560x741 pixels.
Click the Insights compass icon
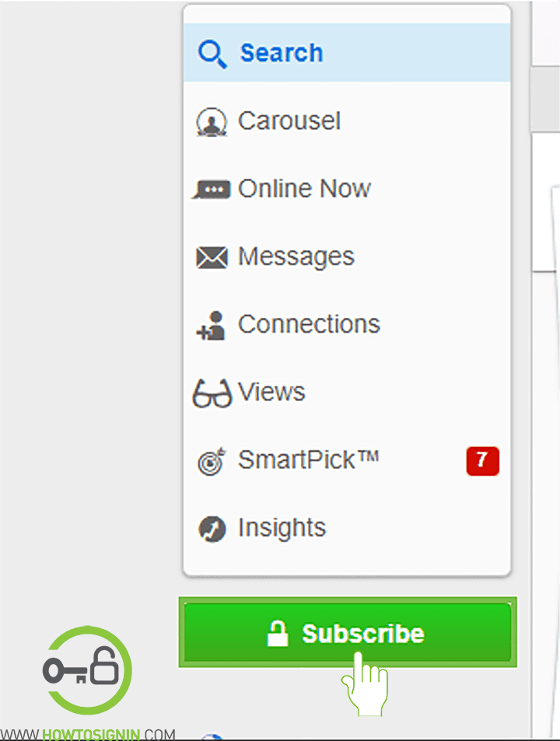(212, 529)
